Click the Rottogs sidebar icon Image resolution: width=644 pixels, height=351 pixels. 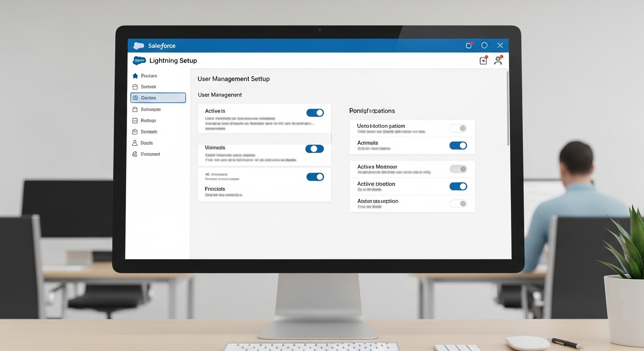136,120
